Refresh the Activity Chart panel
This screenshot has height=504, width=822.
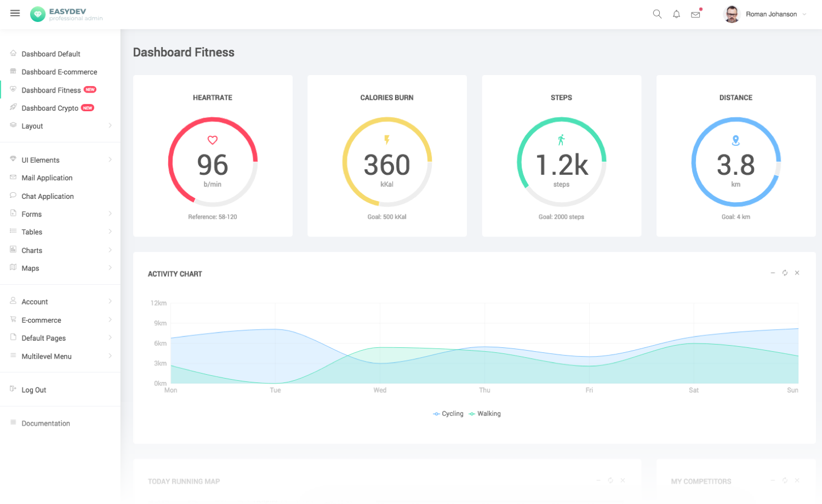pyautogui.click(x=785, y=273)
